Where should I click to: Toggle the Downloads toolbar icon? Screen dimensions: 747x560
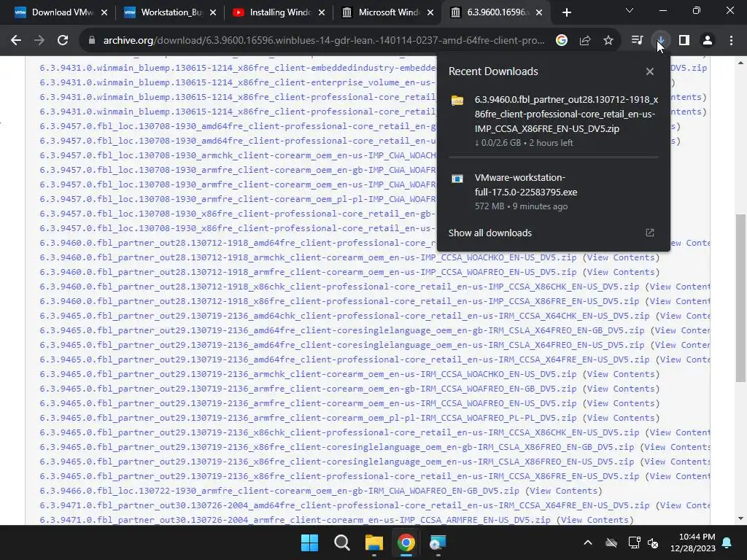660,41
